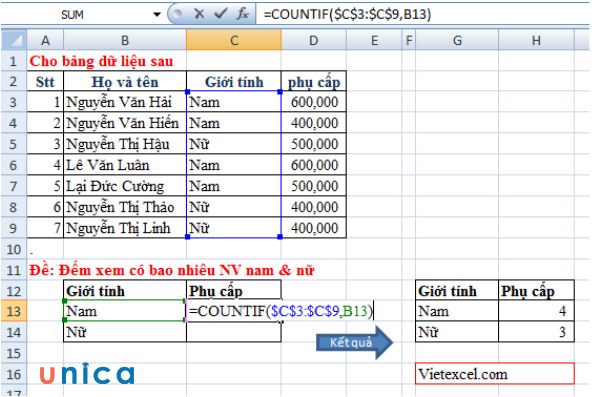Screen dimensions: 600x397
Task: Click the COUNTIF formula in cell C13
Action: tap(280, 311)
